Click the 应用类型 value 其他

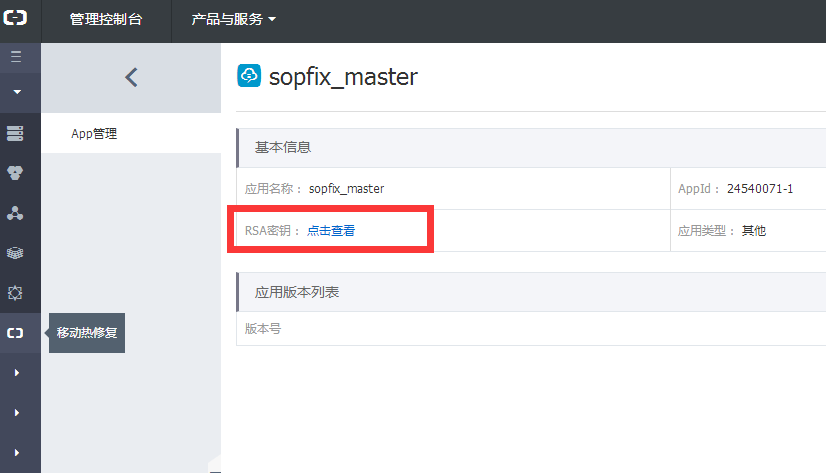pos(754,231)
